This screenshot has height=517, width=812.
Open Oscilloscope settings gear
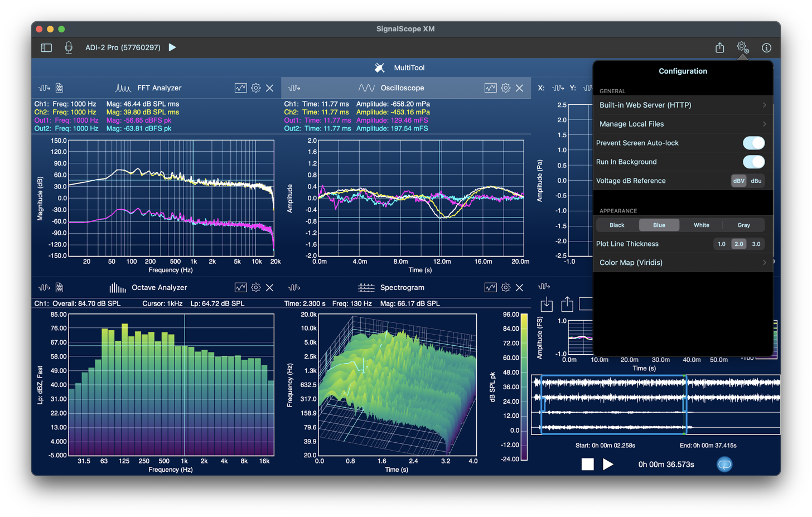(x=506, y=88)
